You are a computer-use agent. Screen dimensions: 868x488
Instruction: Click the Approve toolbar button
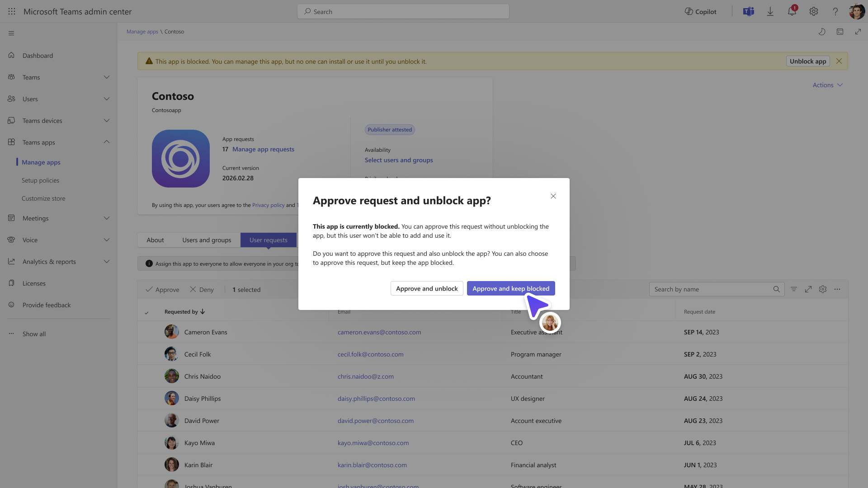coord(162,290)
